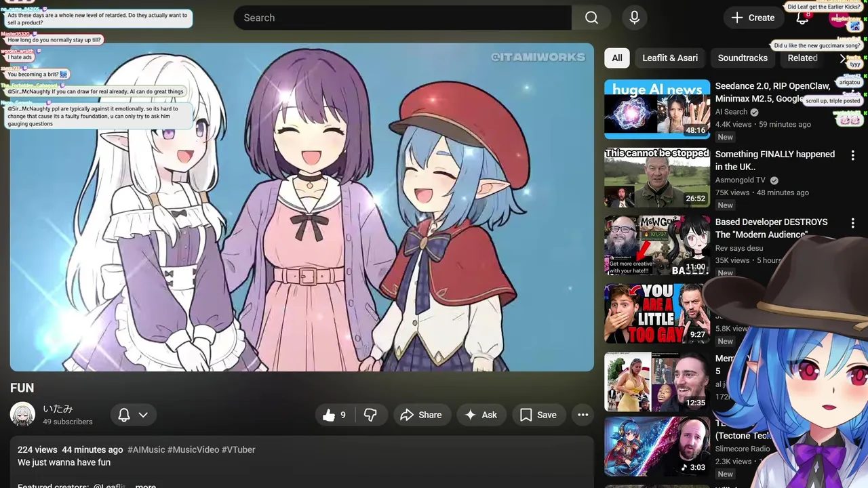Open the Rev says desu channel name
868x488 pixels.
(739, 248)
